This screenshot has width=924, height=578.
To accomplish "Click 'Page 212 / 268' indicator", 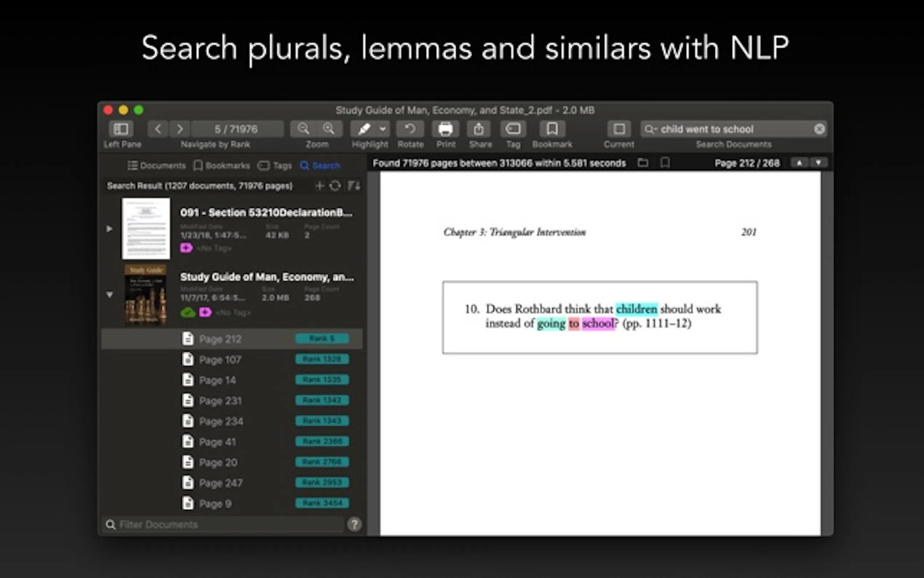I will pos(747,163).
